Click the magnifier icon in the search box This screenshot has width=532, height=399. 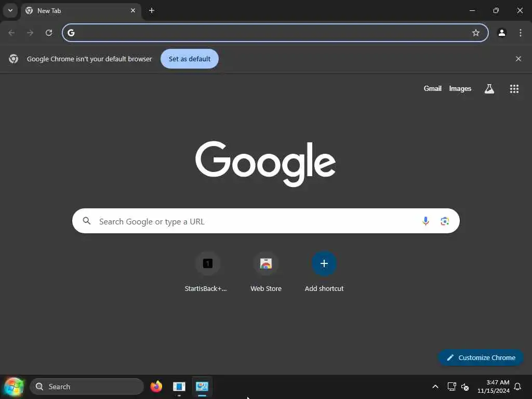click(87, 221)
